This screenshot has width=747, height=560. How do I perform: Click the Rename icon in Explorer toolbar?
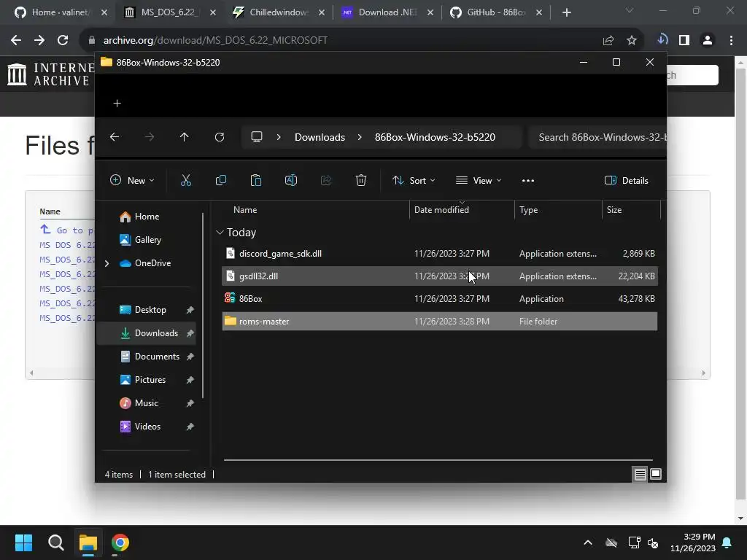click(x=291, y=181)
